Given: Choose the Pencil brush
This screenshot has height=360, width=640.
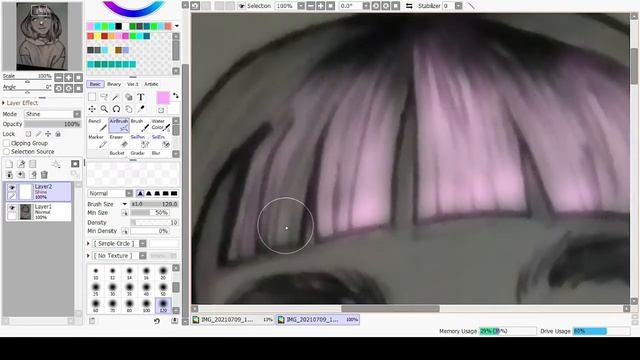Looking at the screenshot, I should [97, 125].
